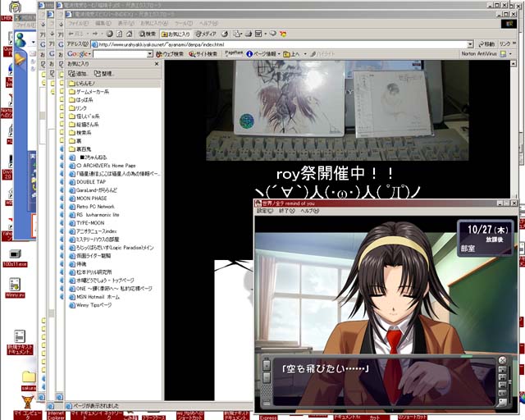Print the page with the printer icon

click(x=249, y=34)
